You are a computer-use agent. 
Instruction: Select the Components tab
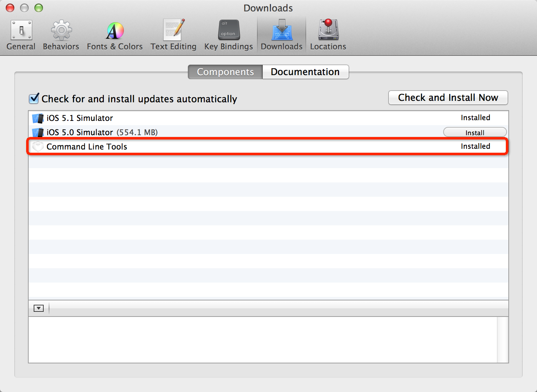pos(224,72)
